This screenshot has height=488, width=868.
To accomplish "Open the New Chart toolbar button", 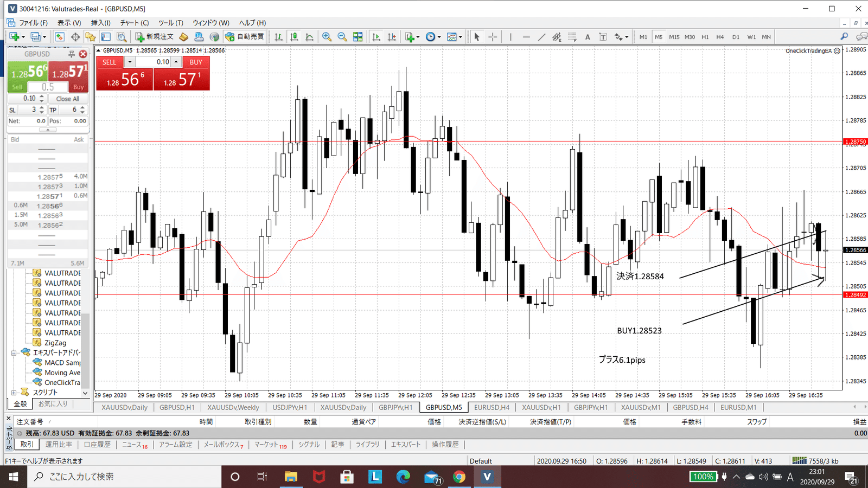I will 14,37.
